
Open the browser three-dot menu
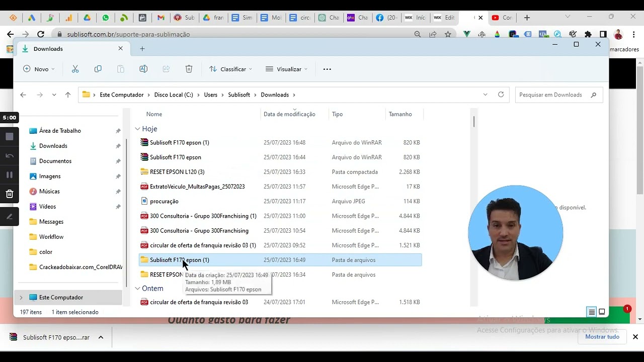pos(633,34)
